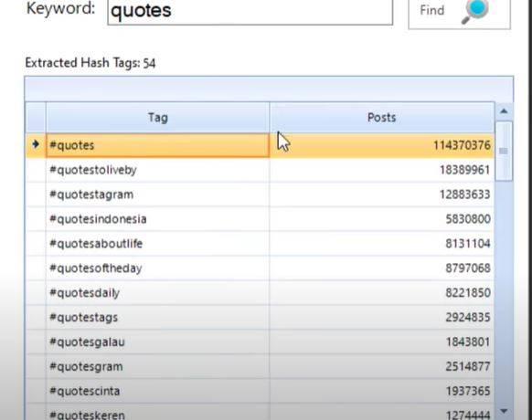
Task: Click the scrollbar up arrow
Action: 504,110
